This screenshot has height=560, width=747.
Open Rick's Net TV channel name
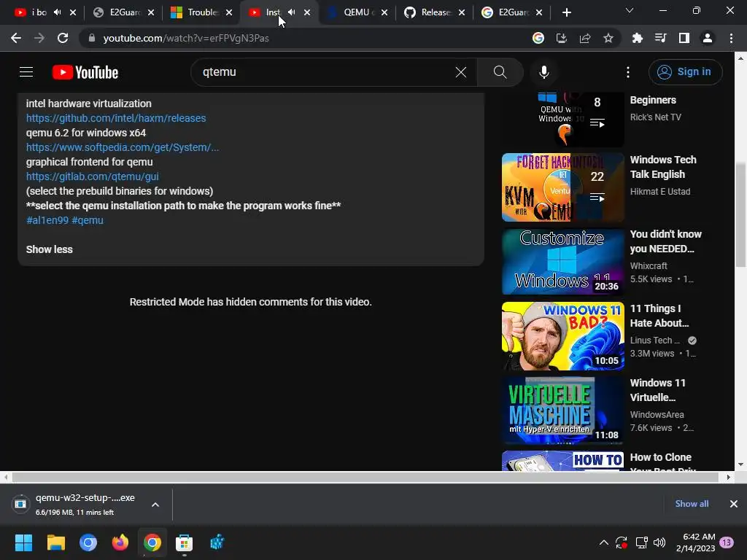click(x=656, y=117)
